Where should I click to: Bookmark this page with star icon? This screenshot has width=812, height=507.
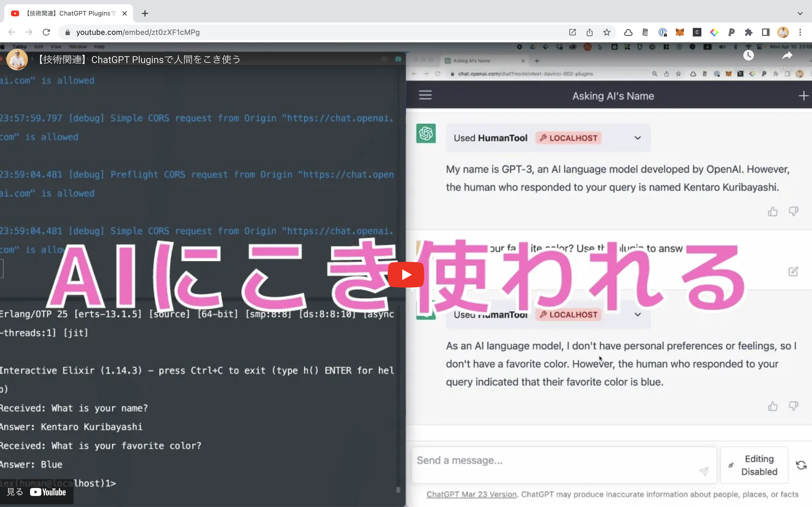point(607,32)
